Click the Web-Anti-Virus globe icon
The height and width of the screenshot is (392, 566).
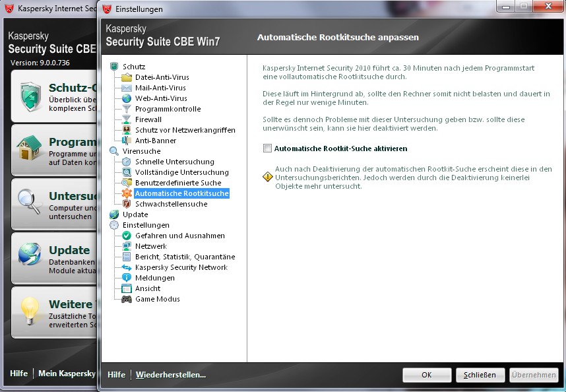[x=127, y=98]
